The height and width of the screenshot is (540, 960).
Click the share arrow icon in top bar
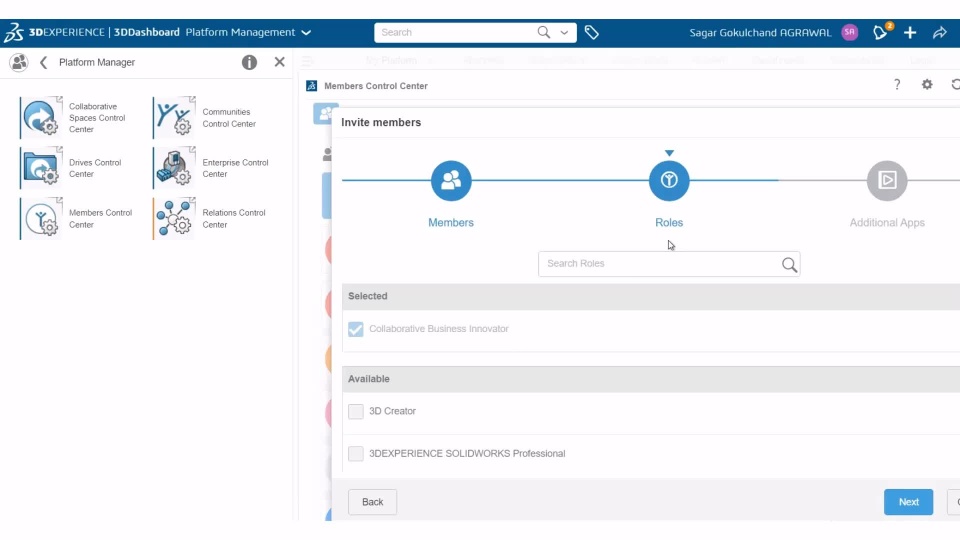click(x=939, y=32)
